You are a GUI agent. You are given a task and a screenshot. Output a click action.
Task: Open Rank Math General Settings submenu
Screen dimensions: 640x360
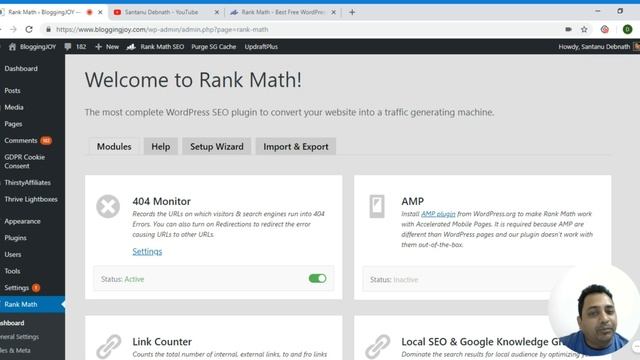coord(20,337)
